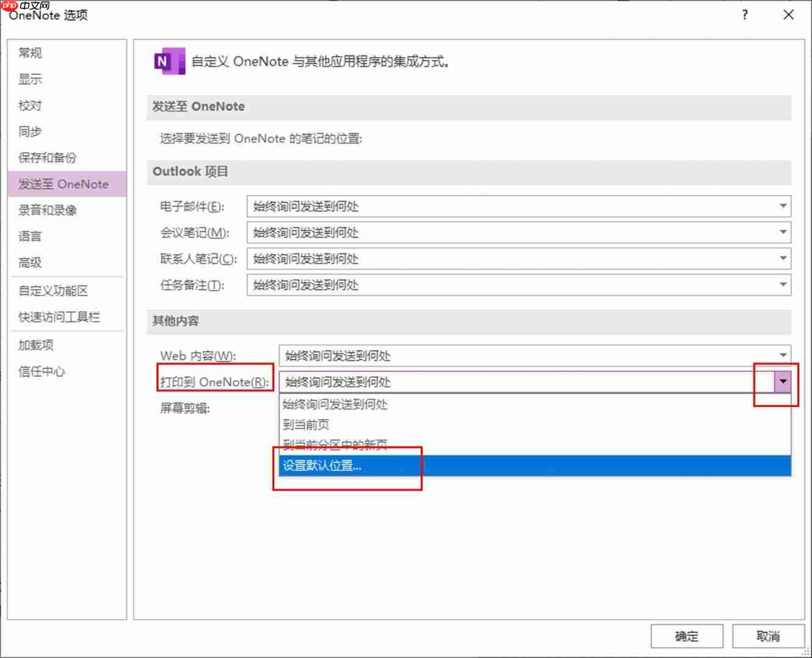The image size is (812, 658).
Task: Expand the 电子邮件 dropdown
Action: (783, 206)
